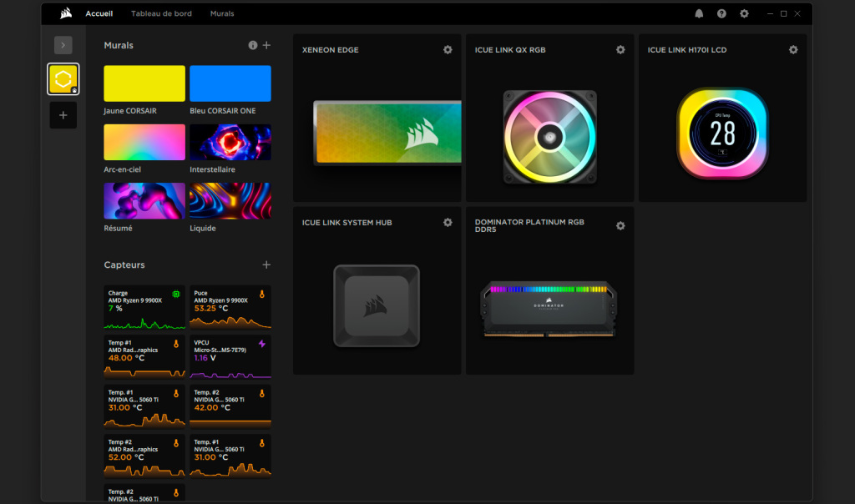
Task: Open iCUE global settings gear
Action: coord(744,14)
